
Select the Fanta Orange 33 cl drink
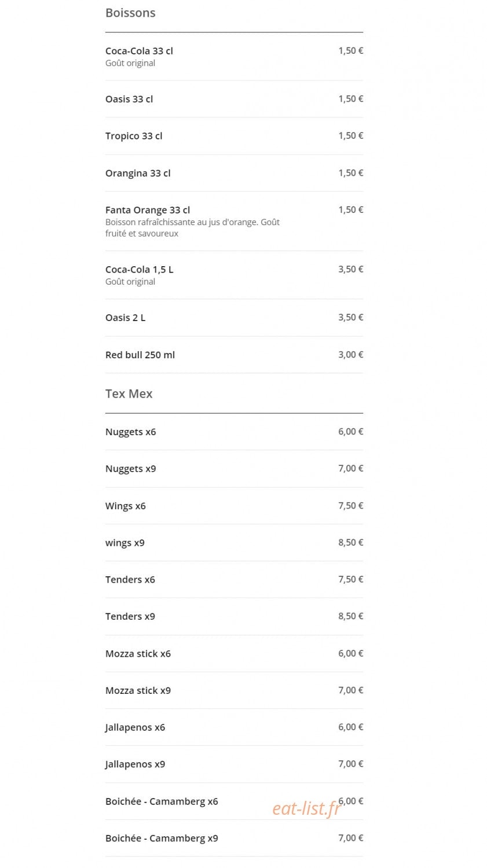pos(234,221)
